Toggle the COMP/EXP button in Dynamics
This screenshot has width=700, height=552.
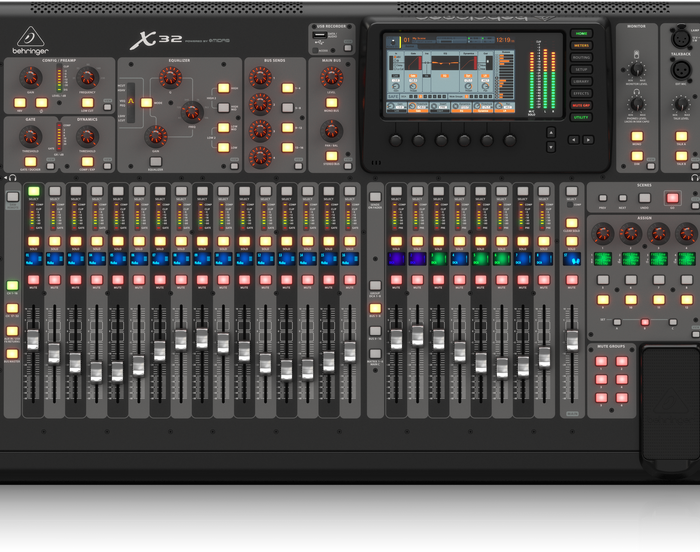[88, 162]
